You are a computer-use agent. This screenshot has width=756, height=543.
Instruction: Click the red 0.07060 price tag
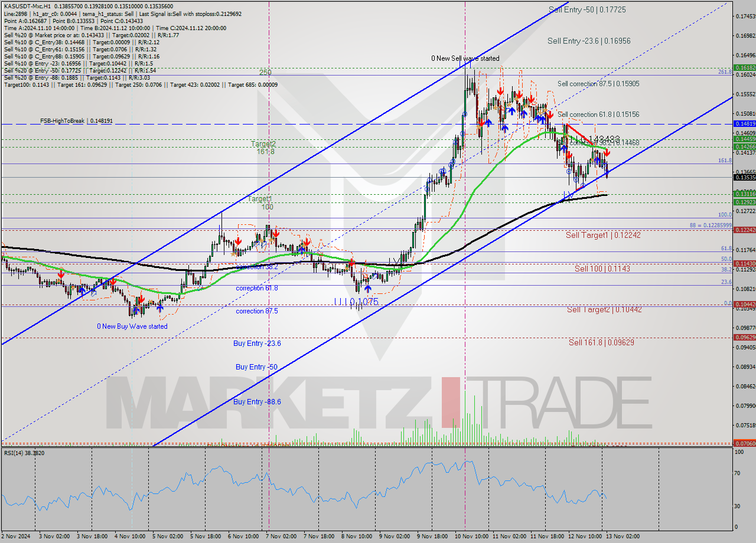[x=744, y=443]
